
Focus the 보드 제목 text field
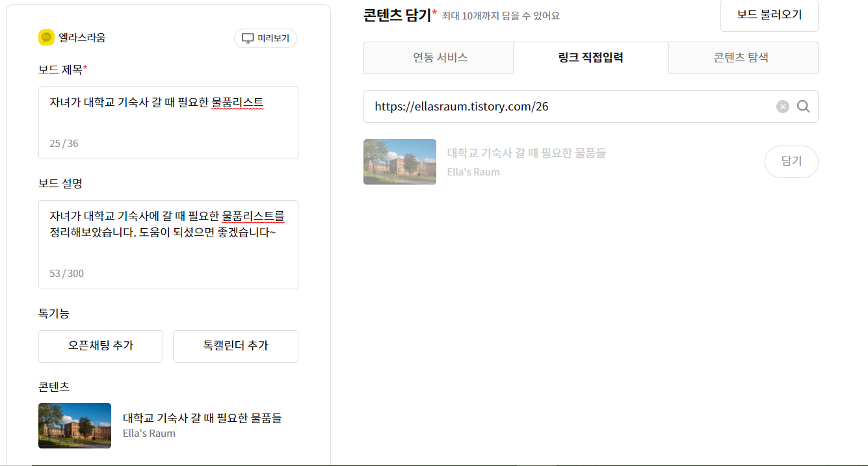point(168,123)
